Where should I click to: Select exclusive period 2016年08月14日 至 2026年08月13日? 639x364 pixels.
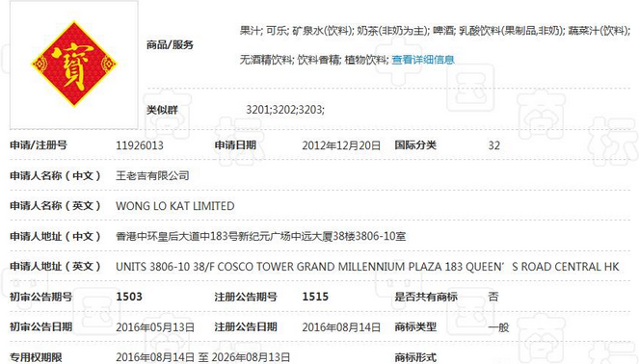pos(202,357)
